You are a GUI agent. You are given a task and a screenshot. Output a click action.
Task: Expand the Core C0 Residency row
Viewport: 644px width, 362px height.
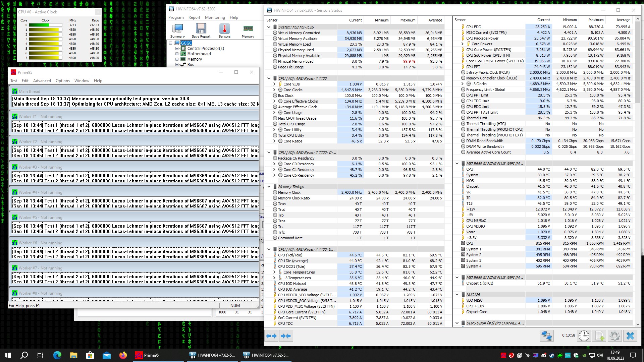coord(274,164)
